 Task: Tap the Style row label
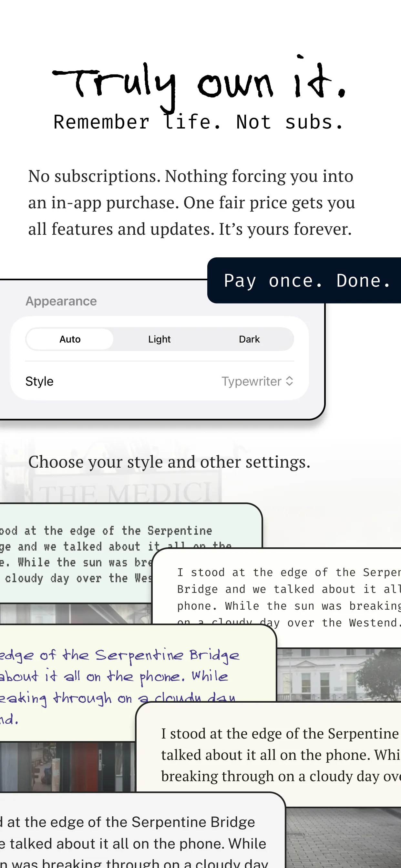point(39,381)
